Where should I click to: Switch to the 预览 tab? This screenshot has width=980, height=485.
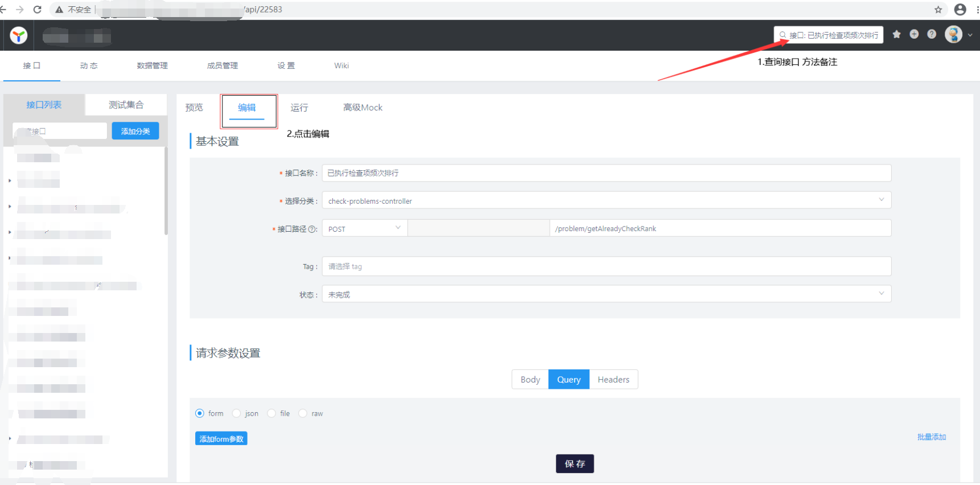pyautogui.click(x=194, y=108)
